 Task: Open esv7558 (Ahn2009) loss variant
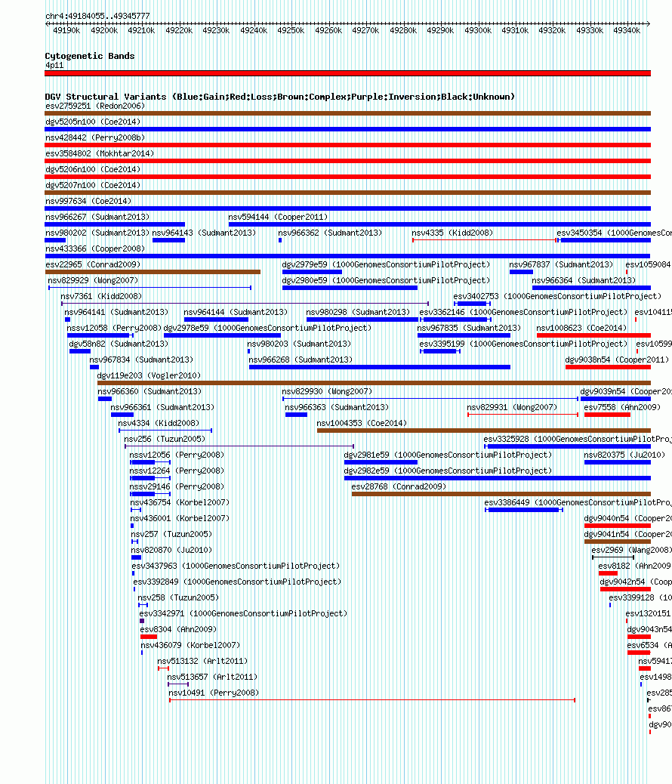[622, 408]
